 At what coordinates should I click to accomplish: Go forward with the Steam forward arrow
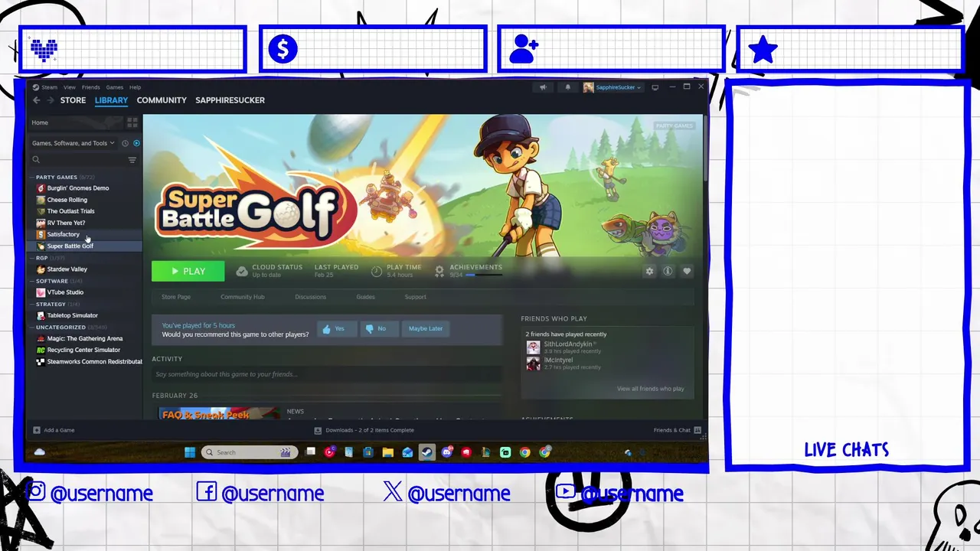[x=49, y=100]
